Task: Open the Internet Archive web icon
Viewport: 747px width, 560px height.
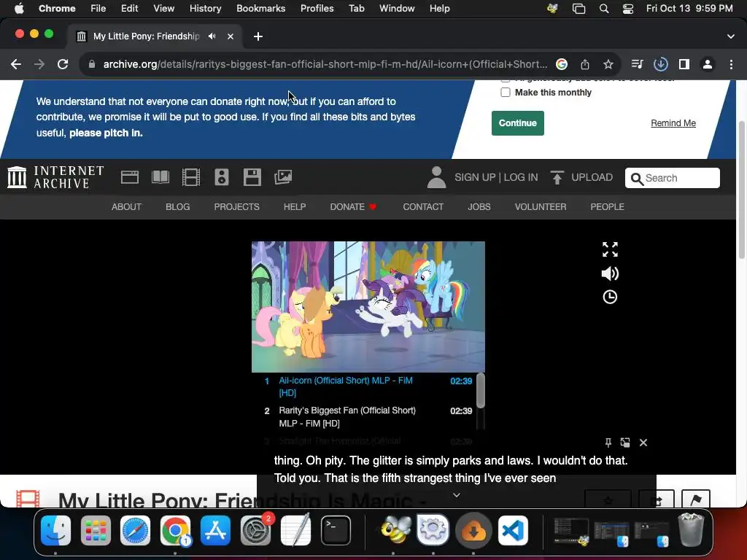Action: (130, 177)
